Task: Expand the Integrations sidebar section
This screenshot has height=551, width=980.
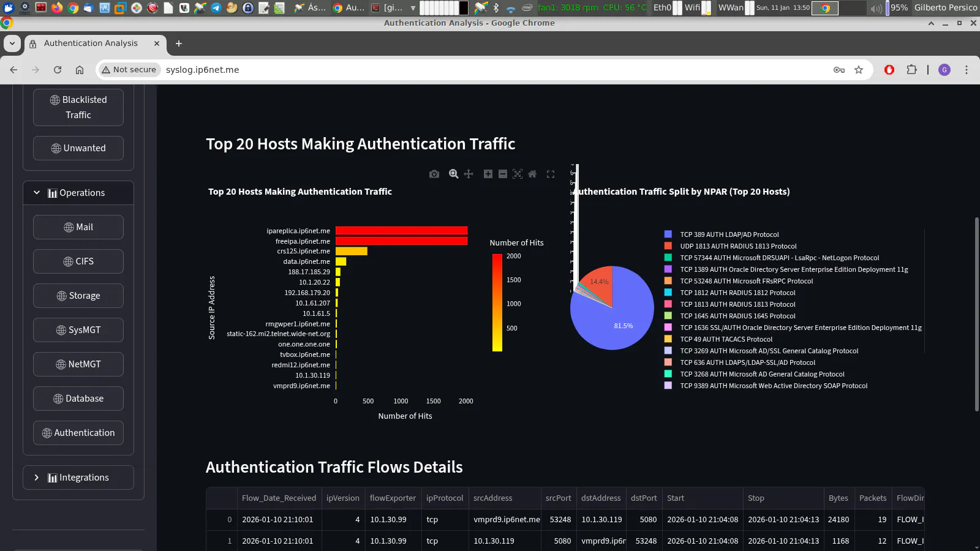Action: (x=78, y=478)
